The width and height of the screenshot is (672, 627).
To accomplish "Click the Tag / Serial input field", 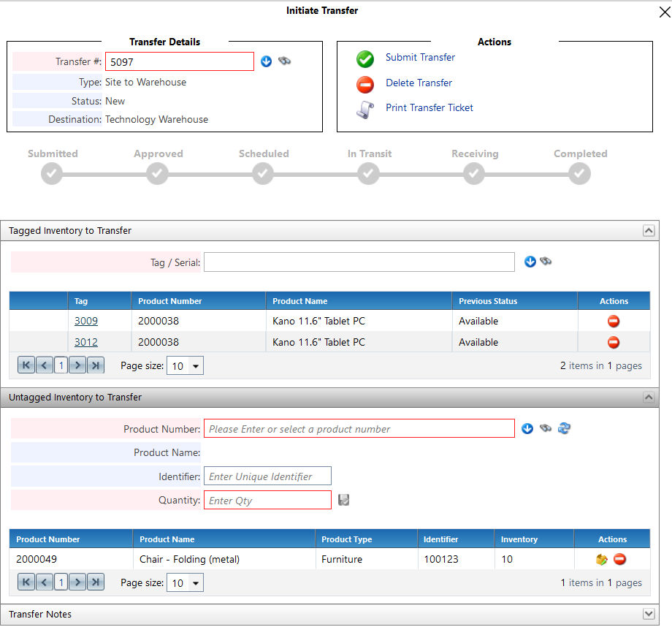I will click(359, 262).
